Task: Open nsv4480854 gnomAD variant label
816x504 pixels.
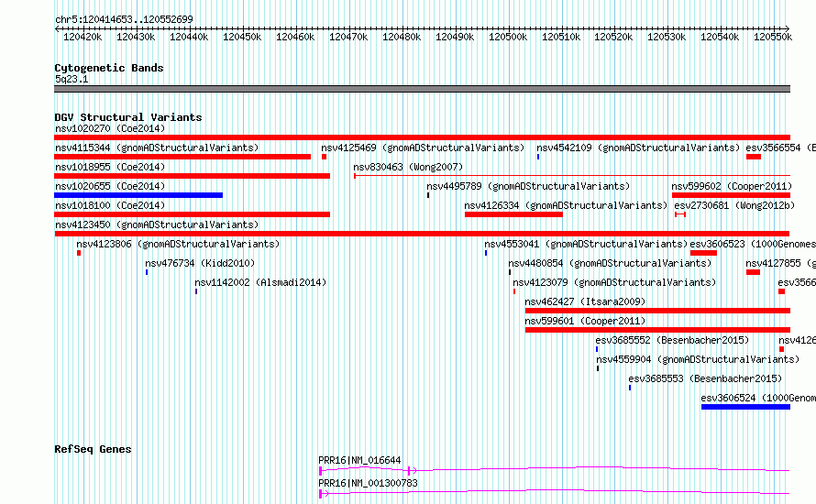Action: [610, 263]
